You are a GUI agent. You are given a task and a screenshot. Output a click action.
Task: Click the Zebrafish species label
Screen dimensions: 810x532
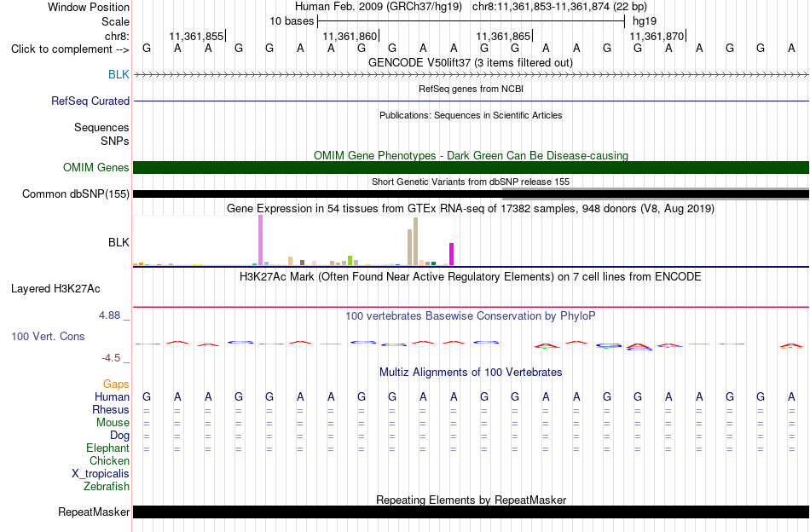point(107,486)
